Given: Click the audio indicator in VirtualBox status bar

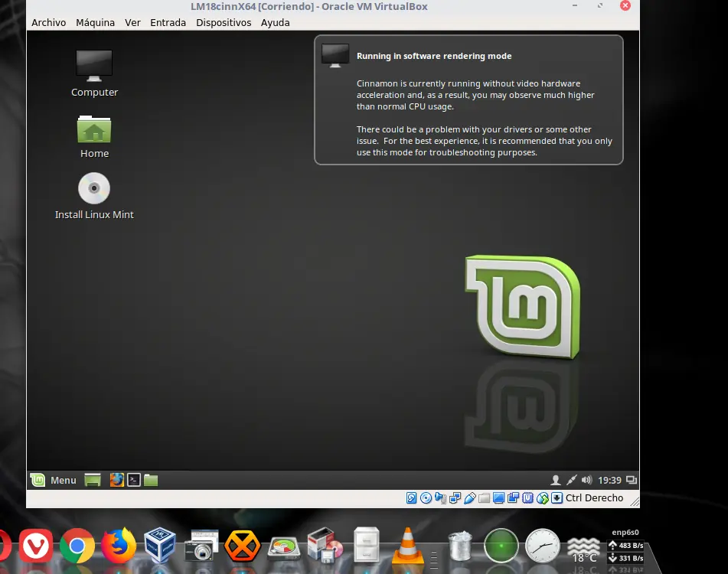Looking at the screenshot, I should (x=441, y=498).
